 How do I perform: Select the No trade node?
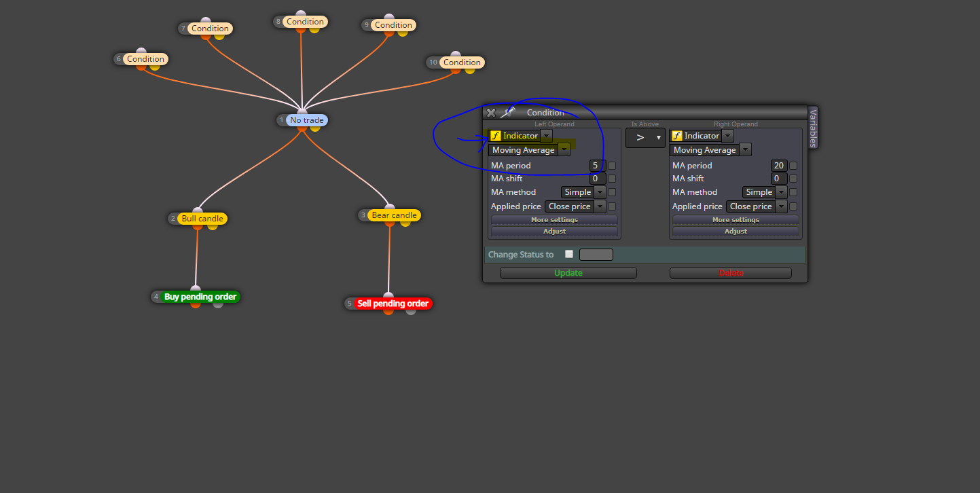coord(307,120)
